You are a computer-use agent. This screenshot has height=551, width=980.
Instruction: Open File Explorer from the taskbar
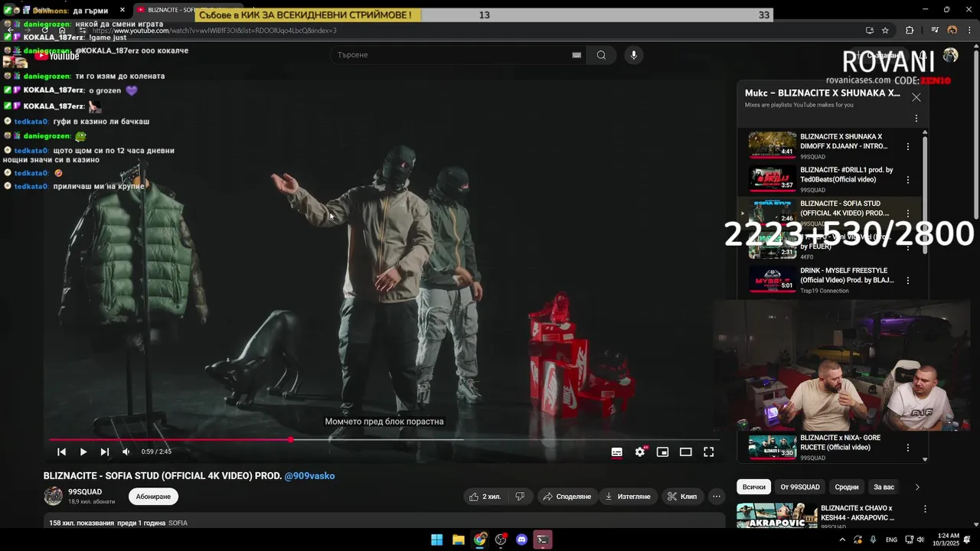click(458, 540)
